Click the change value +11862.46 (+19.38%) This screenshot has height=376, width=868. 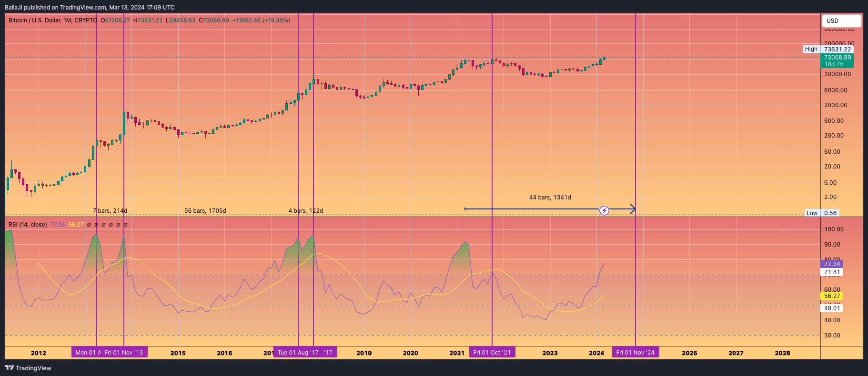pyautogui.click(x=261, y=20)
